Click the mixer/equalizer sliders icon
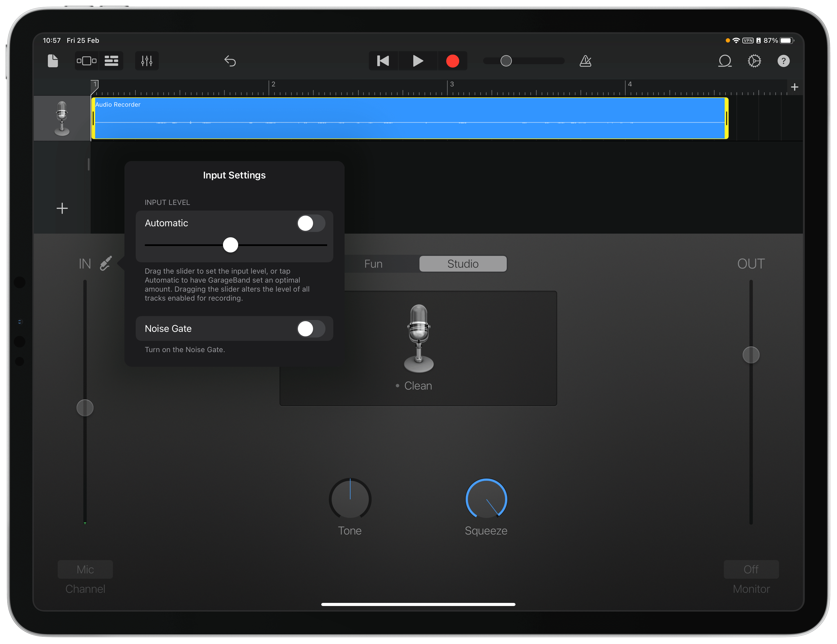The height and width of the screenshot is (644, 837). 146,61
